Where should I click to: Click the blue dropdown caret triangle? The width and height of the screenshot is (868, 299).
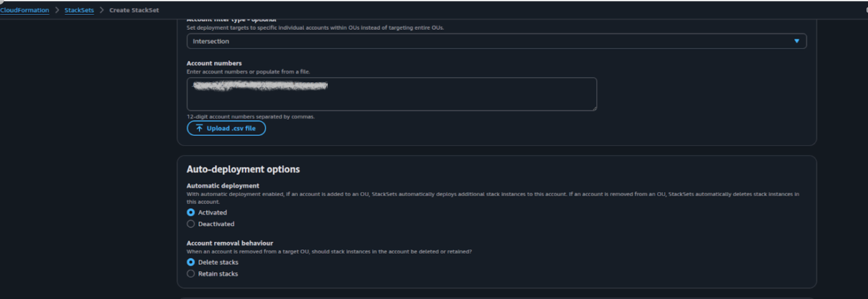pos(797,41)
